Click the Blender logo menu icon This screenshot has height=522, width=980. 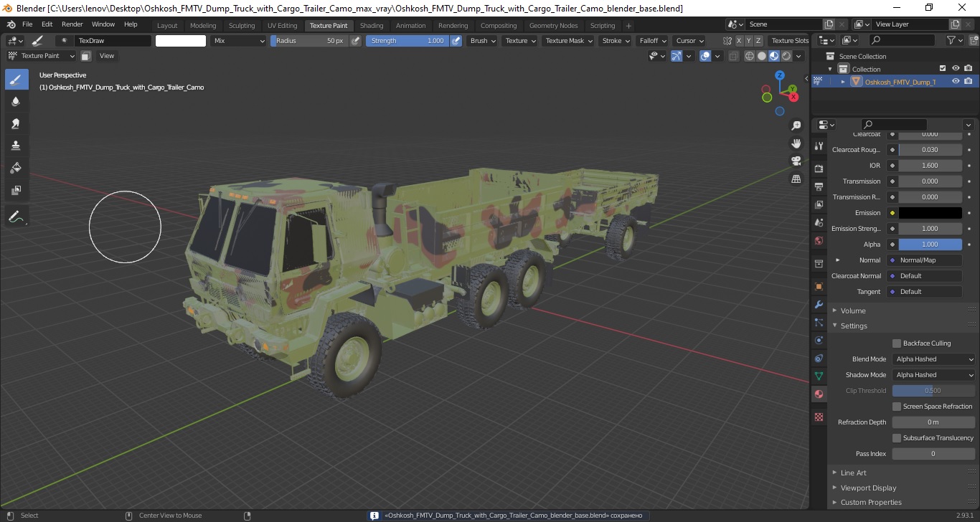point(11,24)
